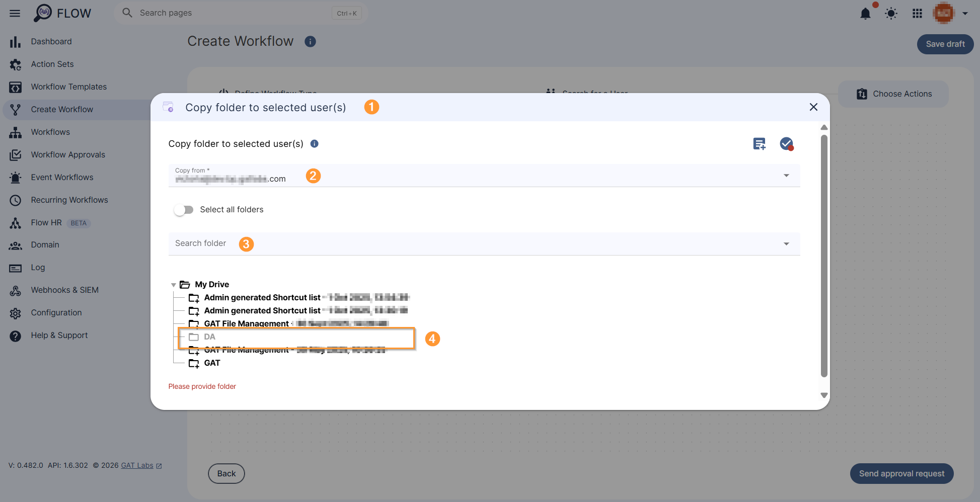Click Choose Actions button

893,94
